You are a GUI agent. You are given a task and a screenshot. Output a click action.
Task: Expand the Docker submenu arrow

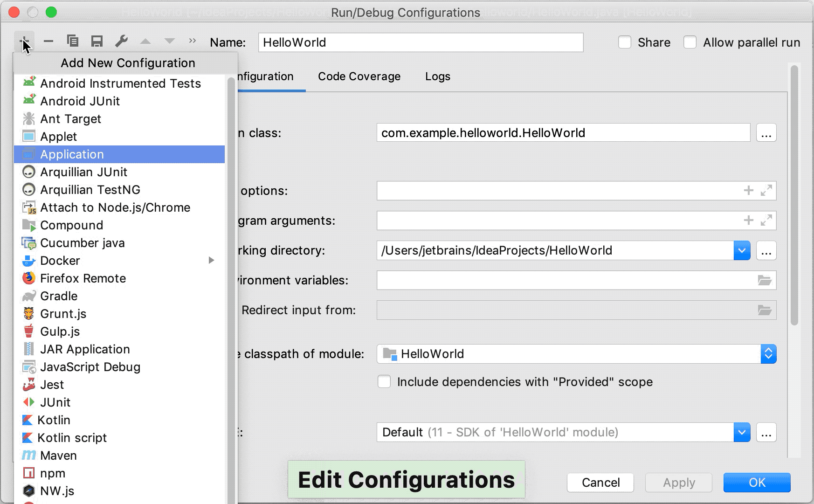click(x=211, y=260)
